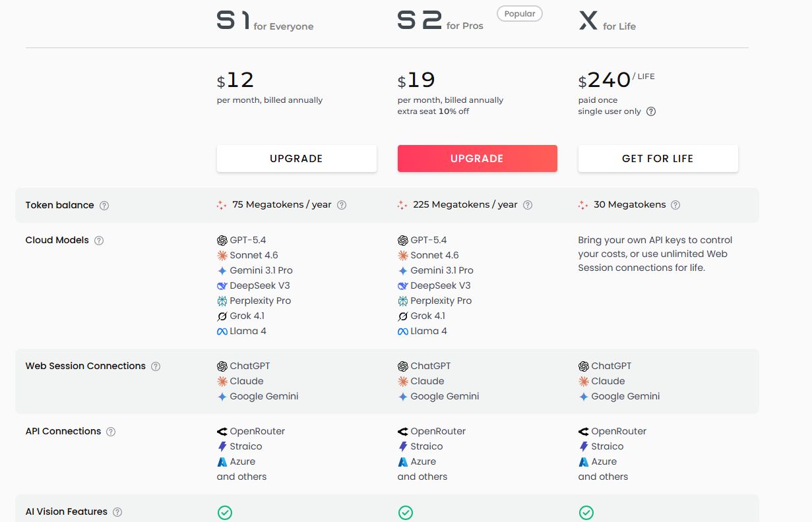Click AI Vision checkmark in S1 column

[225, 513]
